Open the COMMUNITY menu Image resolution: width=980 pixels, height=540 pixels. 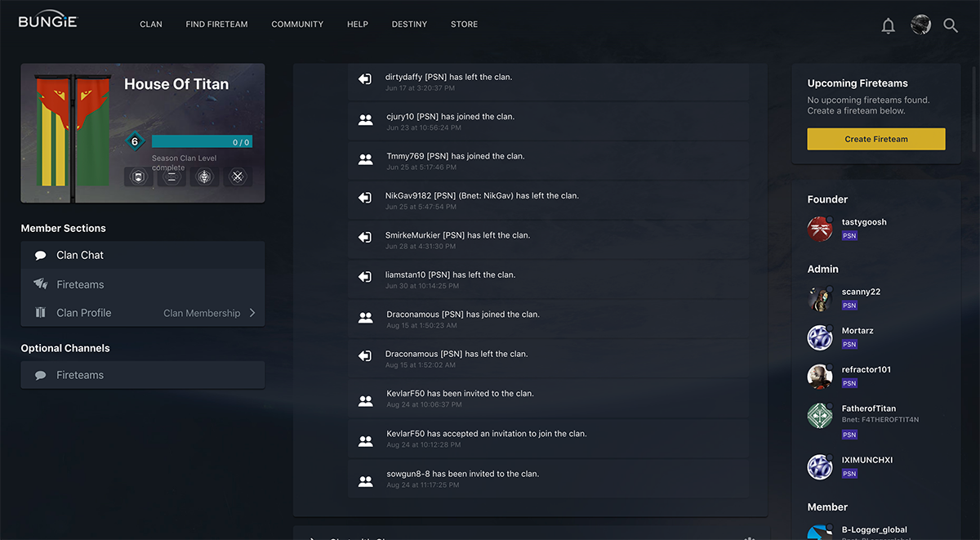coord(296,25)
